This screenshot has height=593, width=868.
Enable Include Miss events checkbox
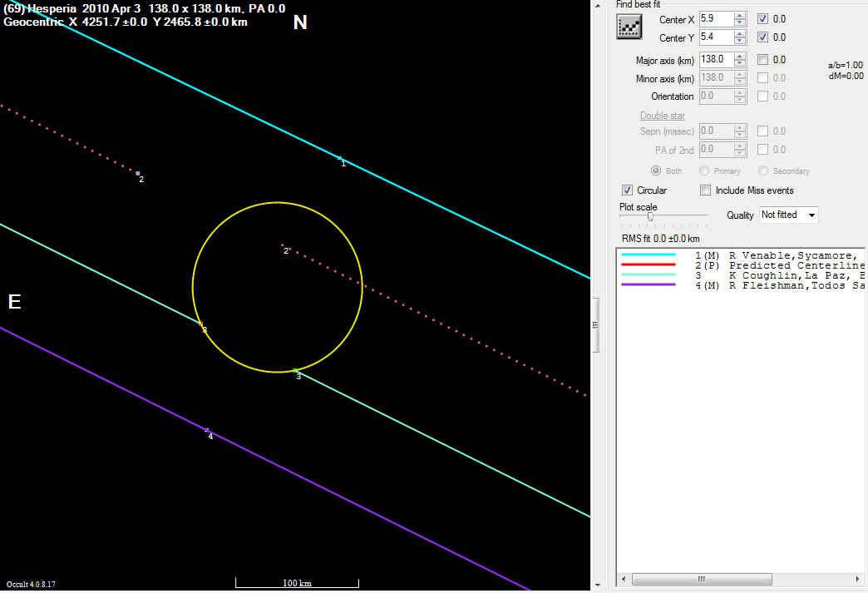click(705, 190)
